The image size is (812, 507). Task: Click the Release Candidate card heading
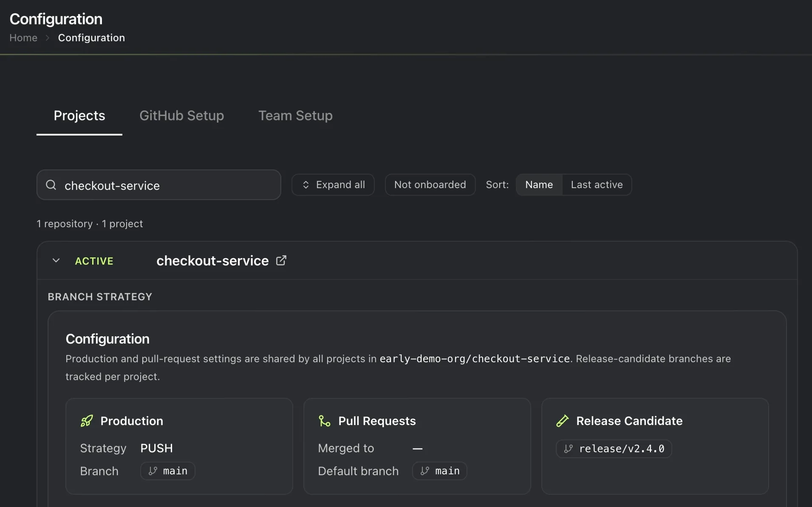tap(629, 421)
